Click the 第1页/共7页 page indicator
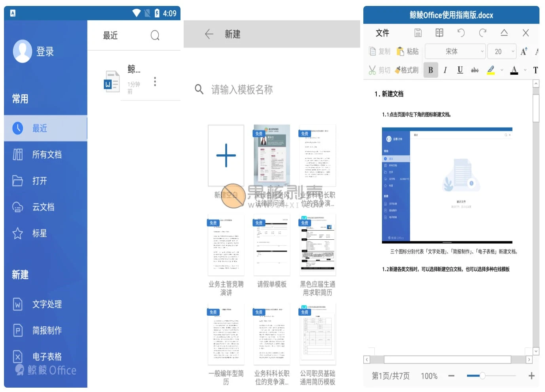Viewport: 545px width, 392px height. (391, 376)
